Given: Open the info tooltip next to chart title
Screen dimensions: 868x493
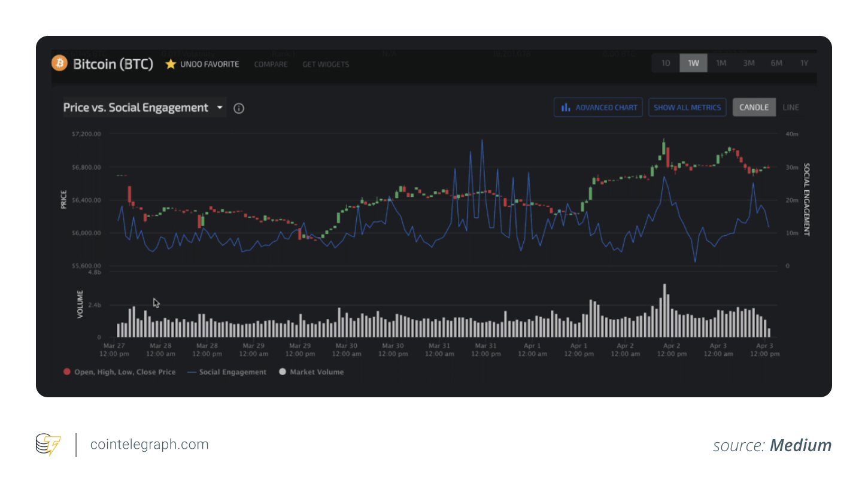Looking at the screenshot, I should 238,108.
